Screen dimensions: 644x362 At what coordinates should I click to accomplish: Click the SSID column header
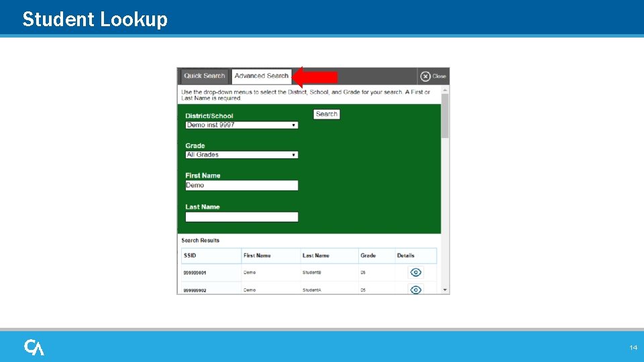click(x=211, y=255)
